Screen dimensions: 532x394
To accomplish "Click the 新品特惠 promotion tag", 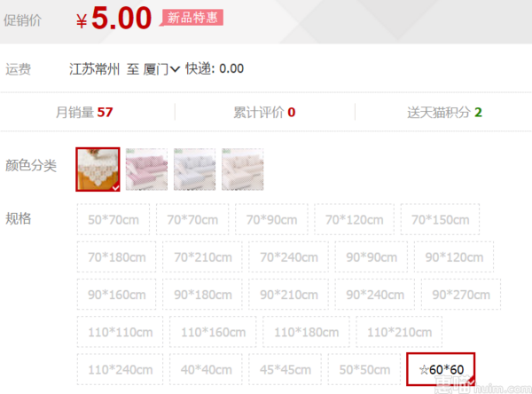I will (x=192, y=18).
